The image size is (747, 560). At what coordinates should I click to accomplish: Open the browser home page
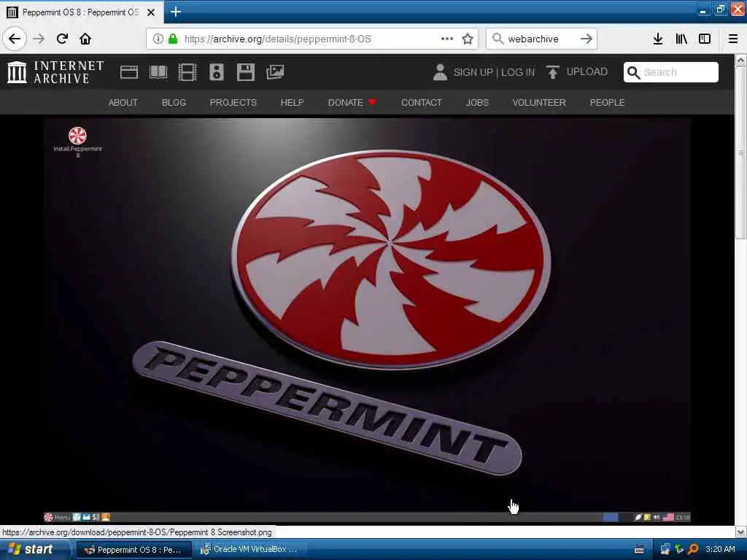(85, 39)
